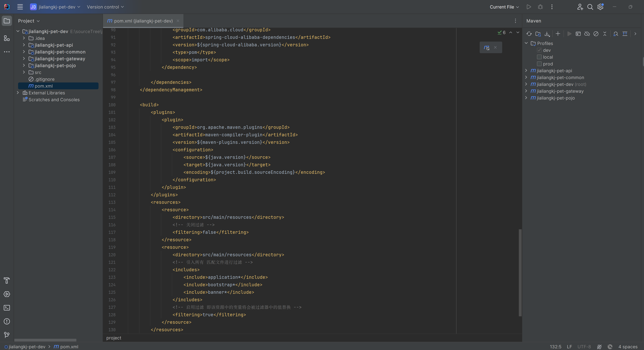Open Project view options dropdown
The image size is (644, 350).
[x=29, y=21]
